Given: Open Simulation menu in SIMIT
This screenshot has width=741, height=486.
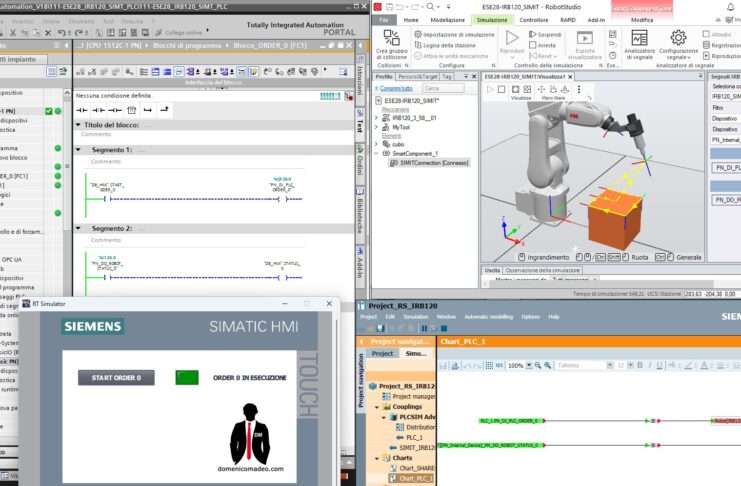Looking at the screenshot, I should (x=415, y=317).
